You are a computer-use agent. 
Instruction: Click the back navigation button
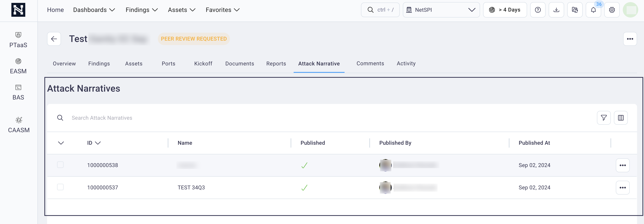(54, 38)
